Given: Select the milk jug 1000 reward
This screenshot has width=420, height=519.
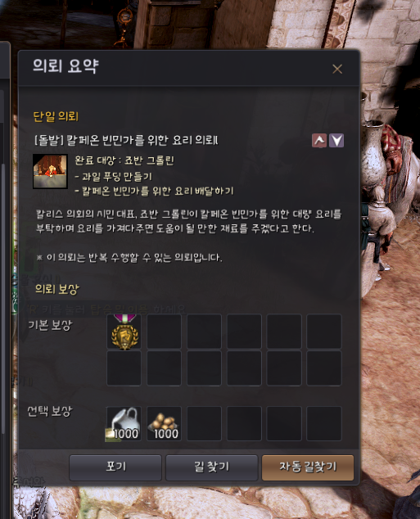Looking at the screenshot, I should pyautogui.click(x=124, y=424).
